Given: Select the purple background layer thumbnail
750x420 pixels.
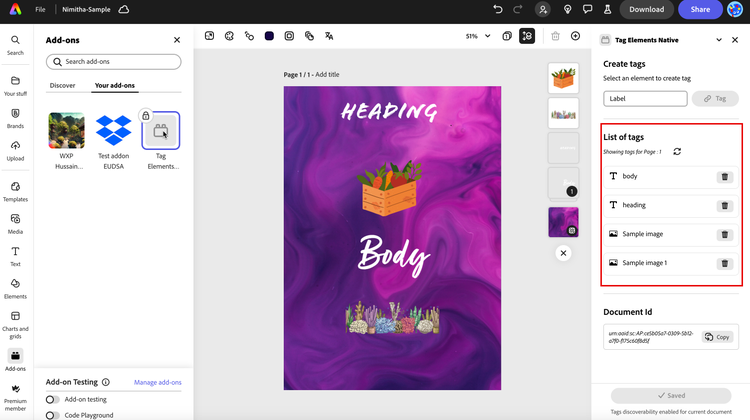Looking at the screenshot, I should pos(563,222).
